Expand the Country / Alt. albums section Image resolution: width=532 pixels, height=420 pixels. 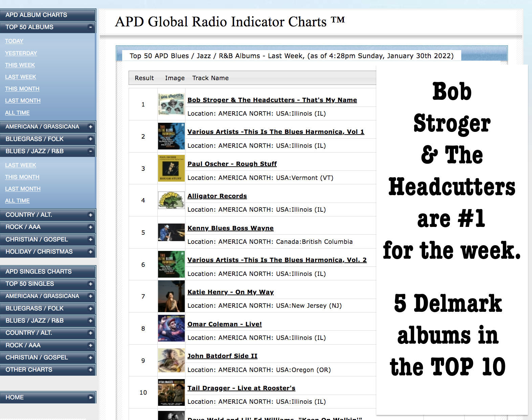click(x=48, y=215)
